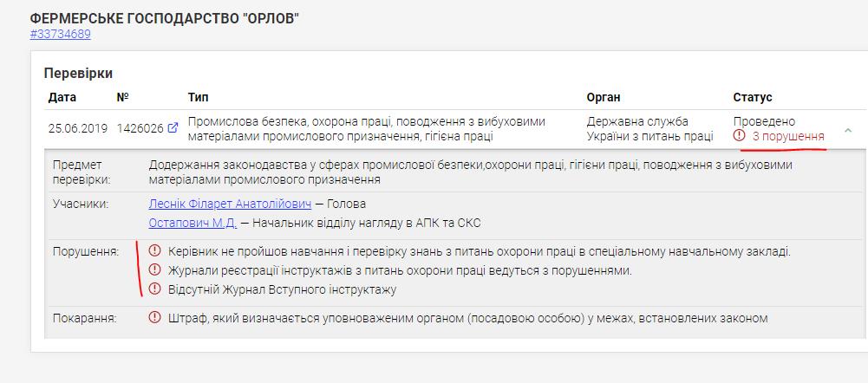868x383 pixels.
Task: Click alert icon beside "Журнали реєстрації інструктажів"
Action: pos(155,270)
